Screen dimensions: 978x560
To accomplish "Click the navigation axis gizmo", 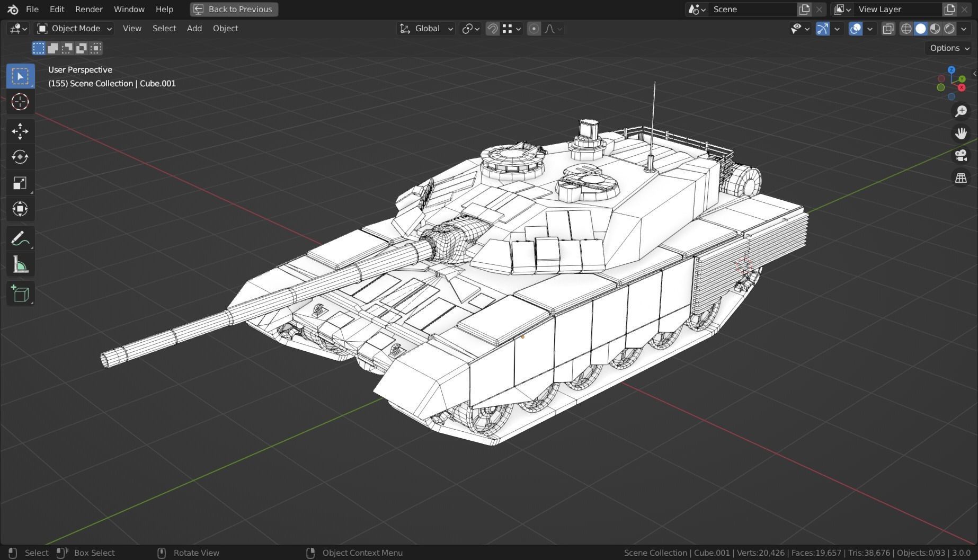I will [x=952, y=83].
